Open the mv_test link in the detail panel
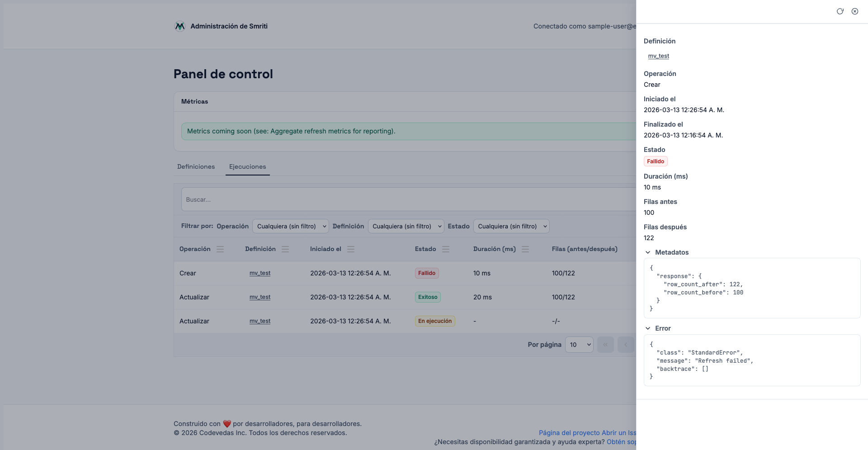This screenshot has height=450, width=868. [658, 56]
